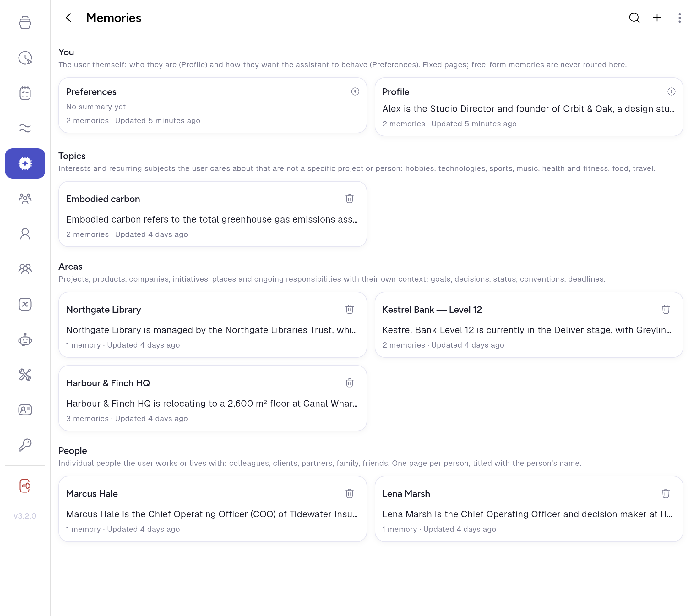Screen dimensions: 691x616
Task: Open the single user icon in sidebar
Action: (25, 234)
